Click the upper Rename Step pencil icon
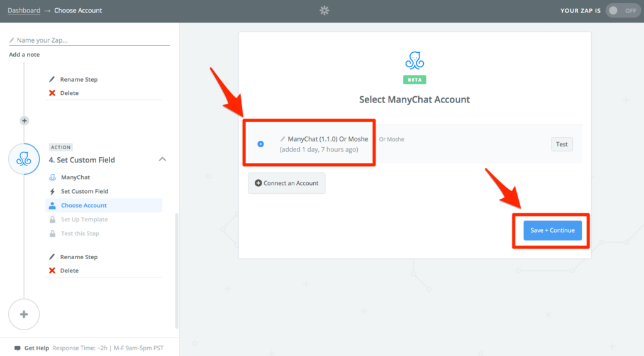Screen dimensions: 644x356 point(52,79)
